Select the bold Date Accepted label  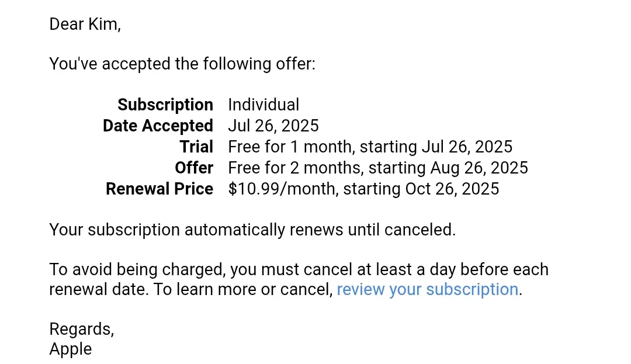158,126
